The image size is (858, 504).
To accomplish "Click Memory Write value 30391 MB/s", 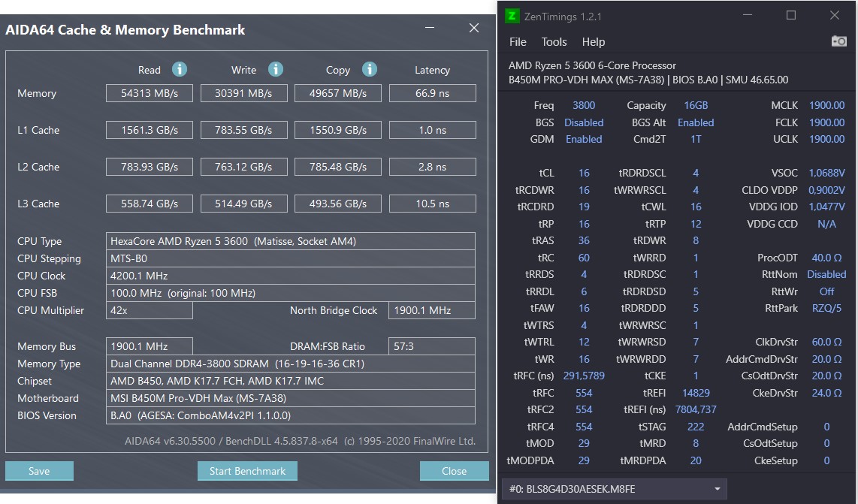I will tap(243, 93).
